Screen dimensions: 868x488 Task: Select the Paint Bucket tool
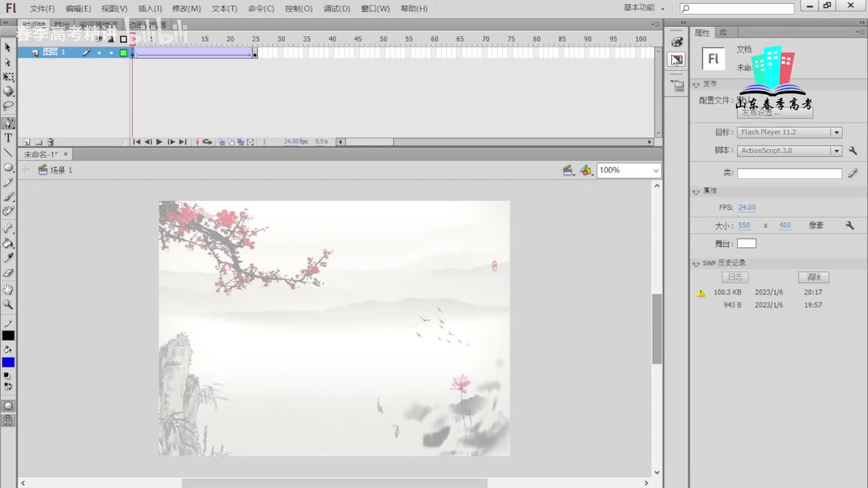coord(8,243)
